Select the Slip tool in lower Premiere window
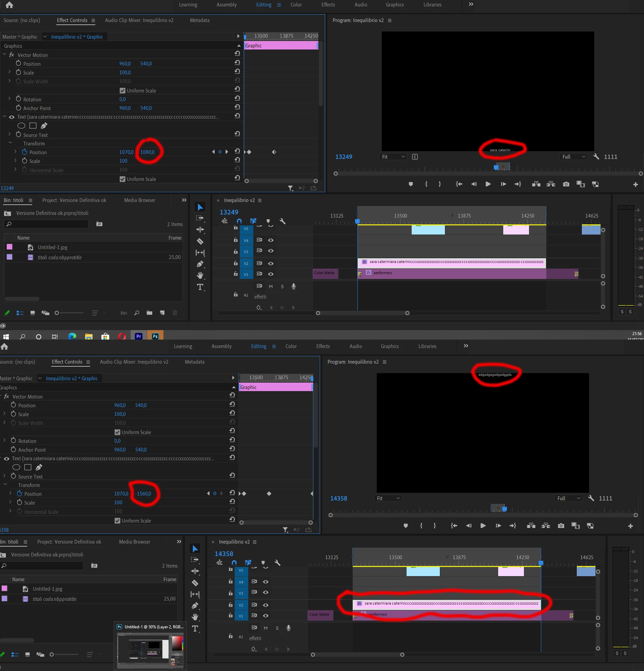The height and width of the screenshot is (671, 644). point(195,594)
